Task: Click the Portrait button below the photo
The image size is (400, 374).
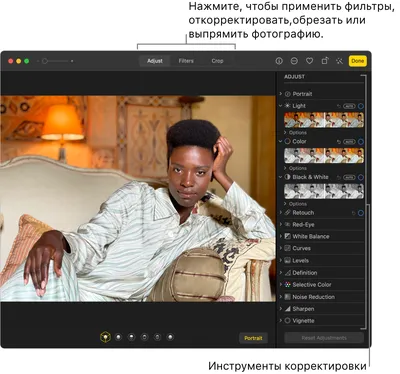Action: (253, 338)
